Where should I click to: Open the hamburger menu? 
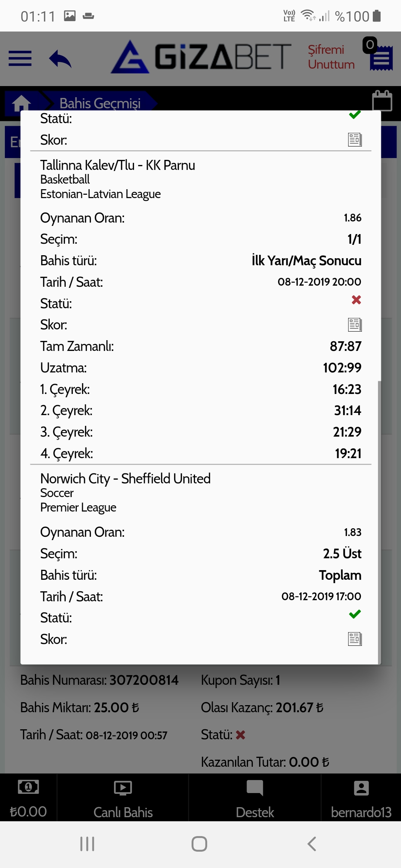click(20, 58)
